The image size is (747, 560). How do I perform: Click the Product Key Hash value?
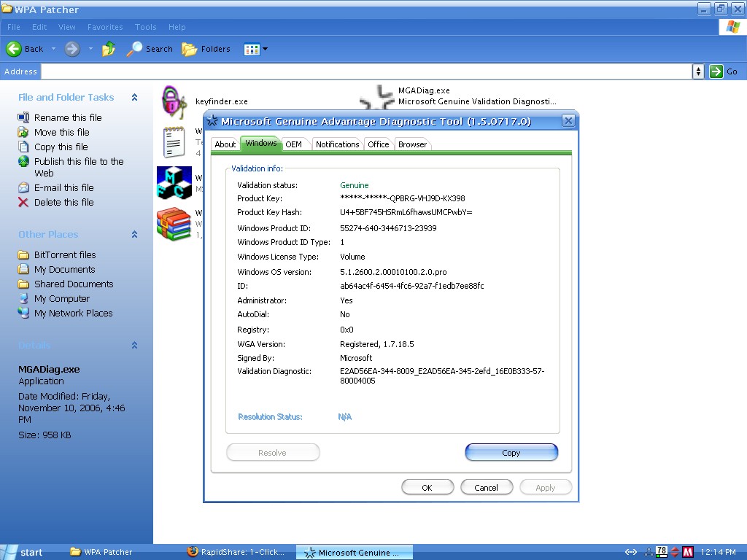406,212
